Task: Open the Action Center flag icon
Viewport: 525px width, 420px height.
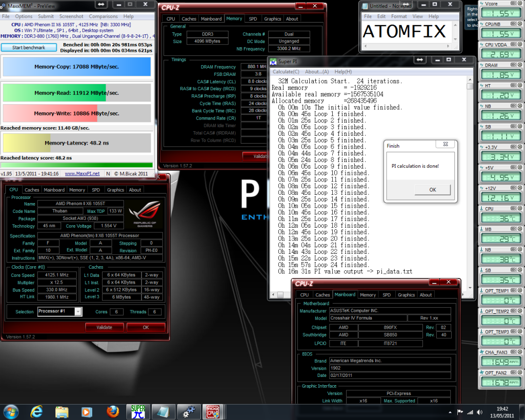Action: click(460, 412)
